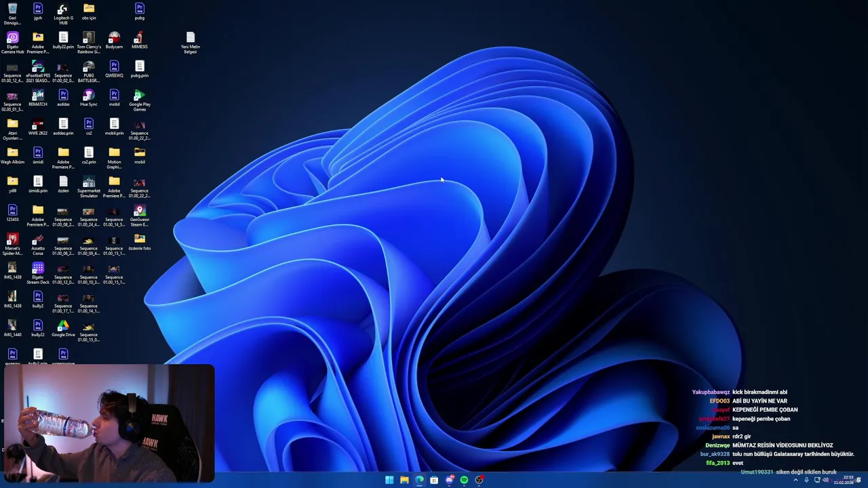Select the Google Play Games shortcut
Viewport: 868px width, 488px height.
[140, 100]
